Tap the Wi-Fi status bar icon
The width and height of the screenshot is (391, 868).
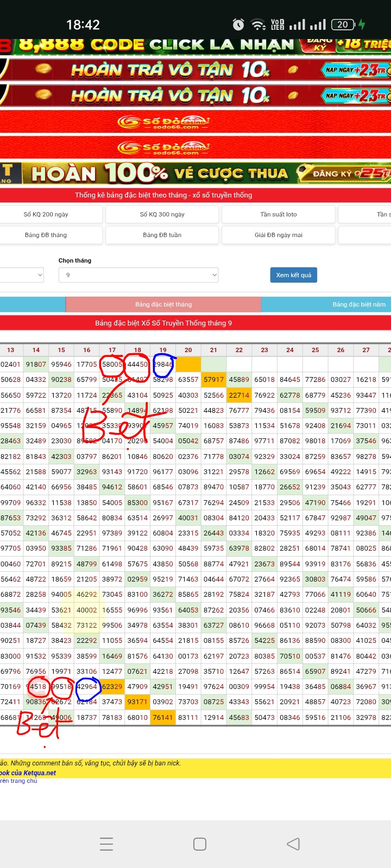click(258, 24)
